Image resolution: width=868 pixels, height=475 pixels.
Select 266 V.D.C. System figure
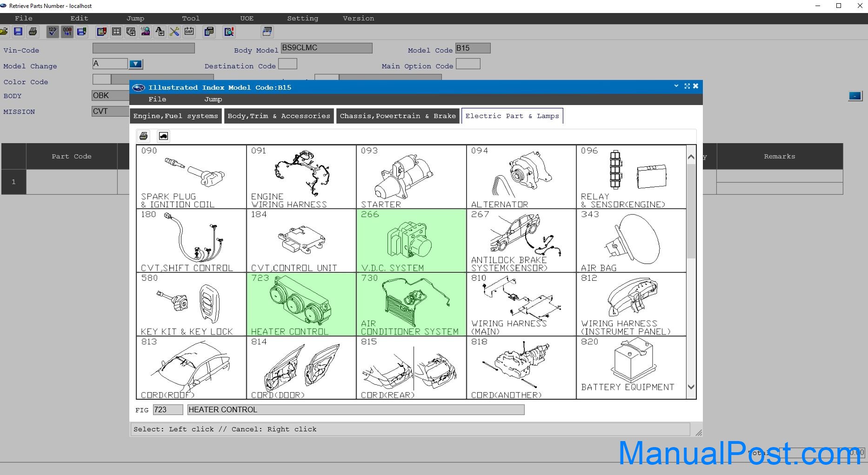tap(411, 240)
